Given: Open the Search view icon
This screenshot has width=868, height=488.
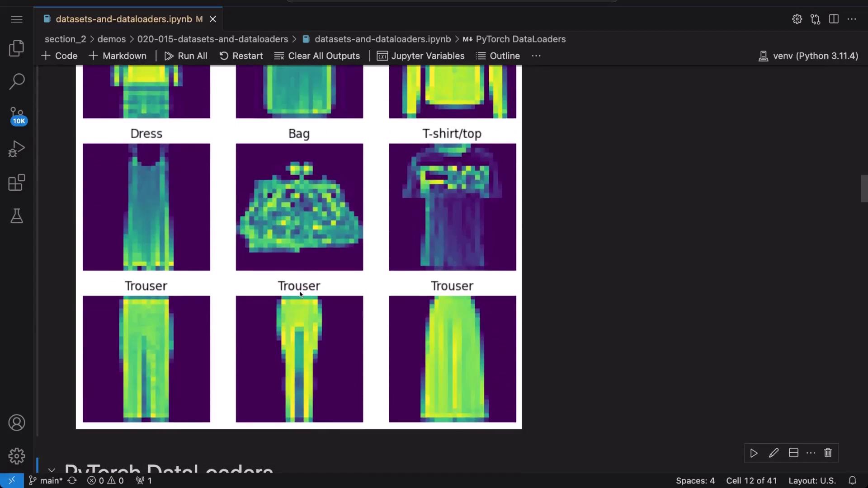Looking at the screenshot, I should click(17, 81).
